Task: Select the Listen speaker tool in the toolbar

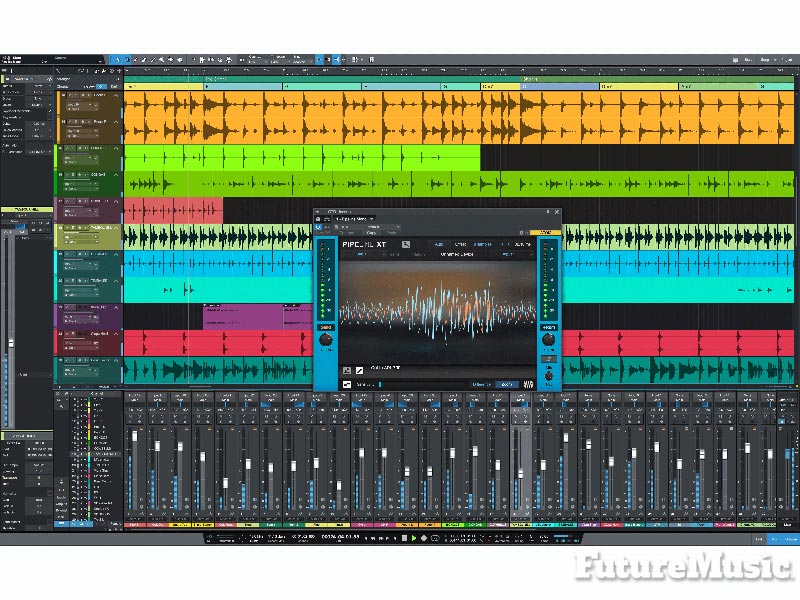Action: pos(179,60)
